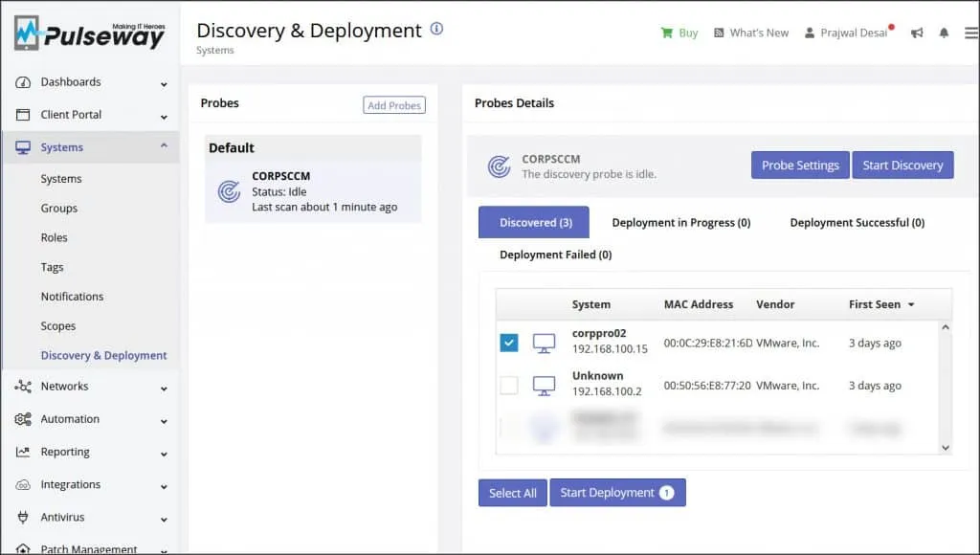Screen dimensions: 980x555
Task: Expand the Client Portal chevron
Action: click(x=164, y=116)
